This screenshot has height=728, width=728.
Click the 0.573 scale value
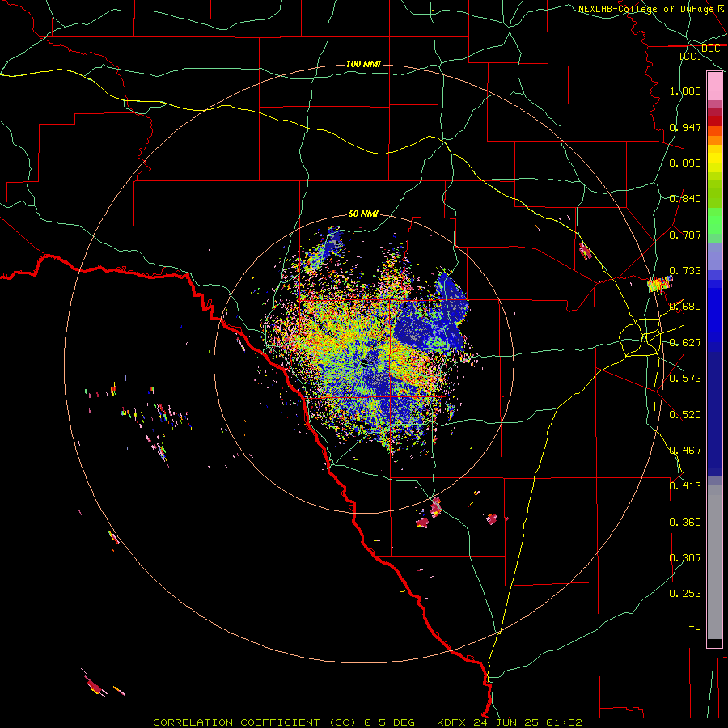coord(685,379)
